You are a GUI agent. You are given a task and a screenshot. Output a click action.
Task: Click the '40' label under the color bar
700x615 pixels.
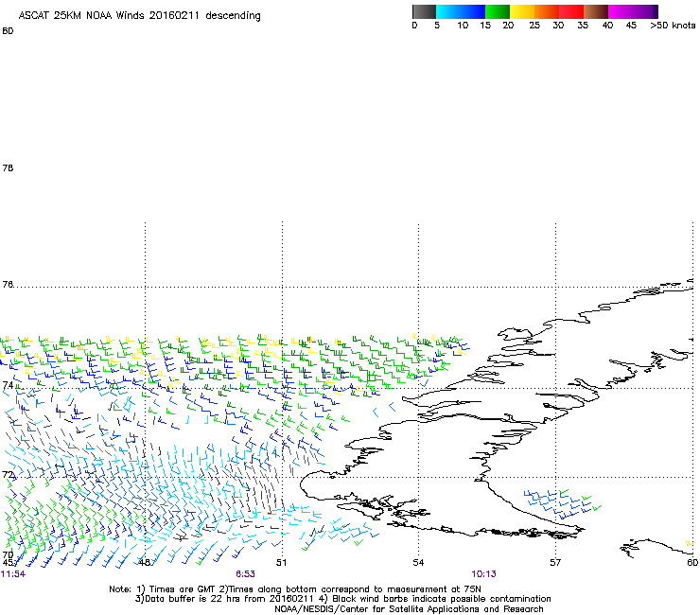coord(607,26)
